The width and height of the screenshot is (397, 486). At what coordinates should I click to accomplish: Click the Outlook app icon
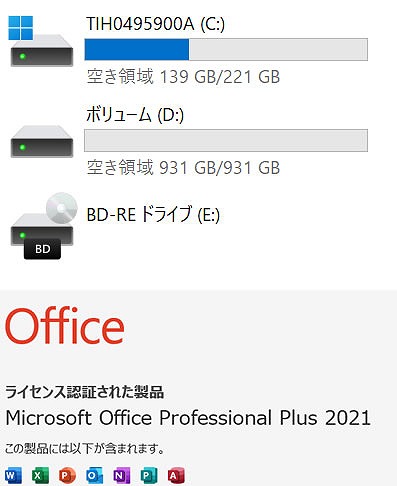point(94,475)
